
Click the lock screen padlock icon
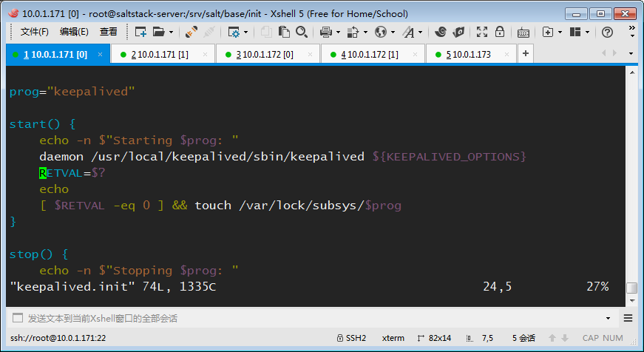499,32
